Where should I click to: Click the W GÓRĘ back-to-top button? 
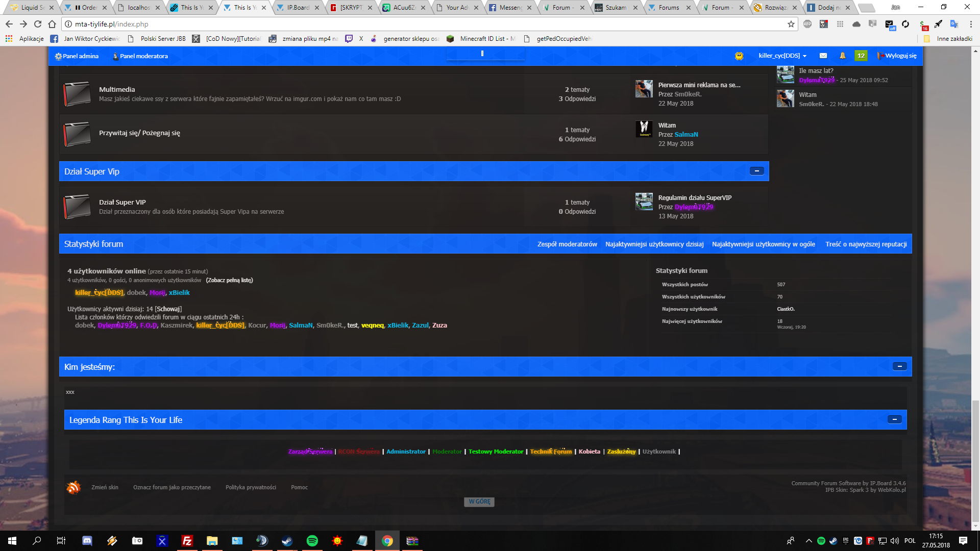(x=479, y=502)
